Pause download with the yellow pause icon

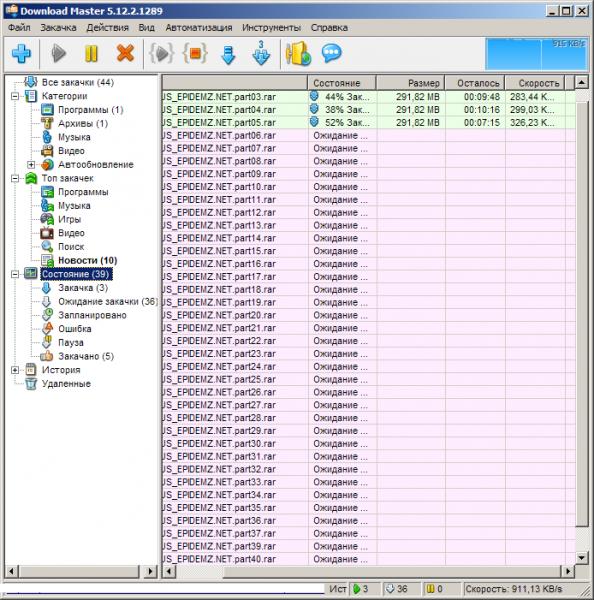(91, 53)
